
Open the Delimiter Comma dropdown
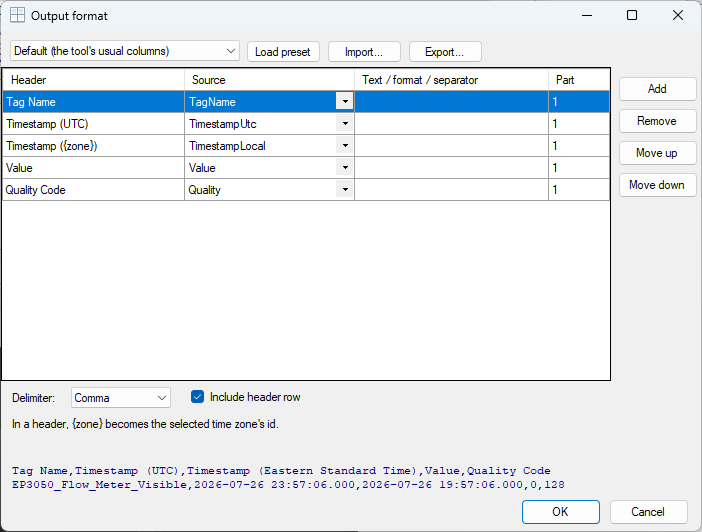tap(120, 398)
